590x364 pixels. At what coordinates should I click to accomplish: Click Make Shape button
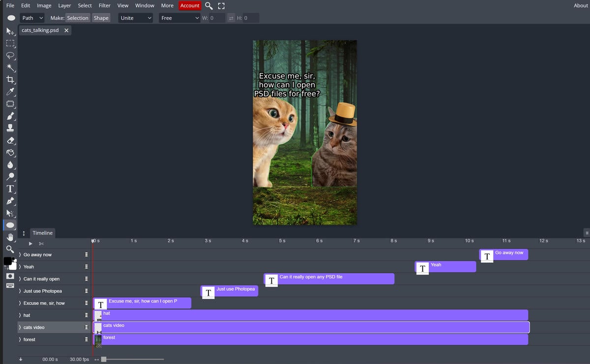coord(101,18)
